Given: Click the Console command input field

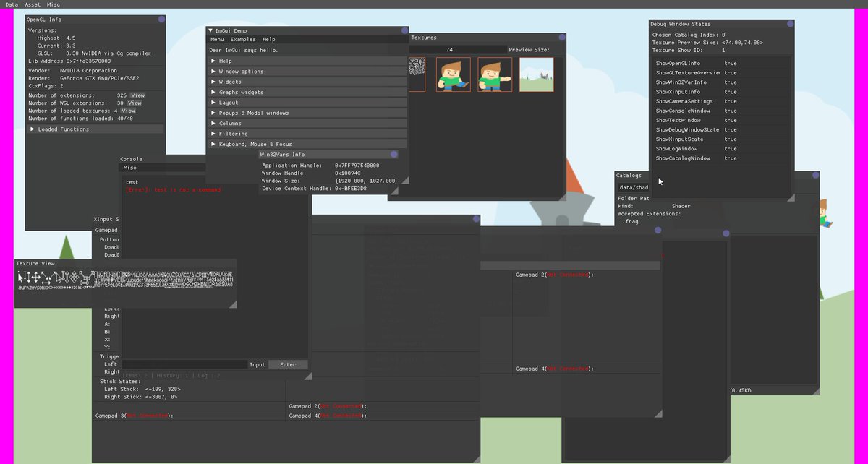Looking at the screenshot, I should [185, 364].
